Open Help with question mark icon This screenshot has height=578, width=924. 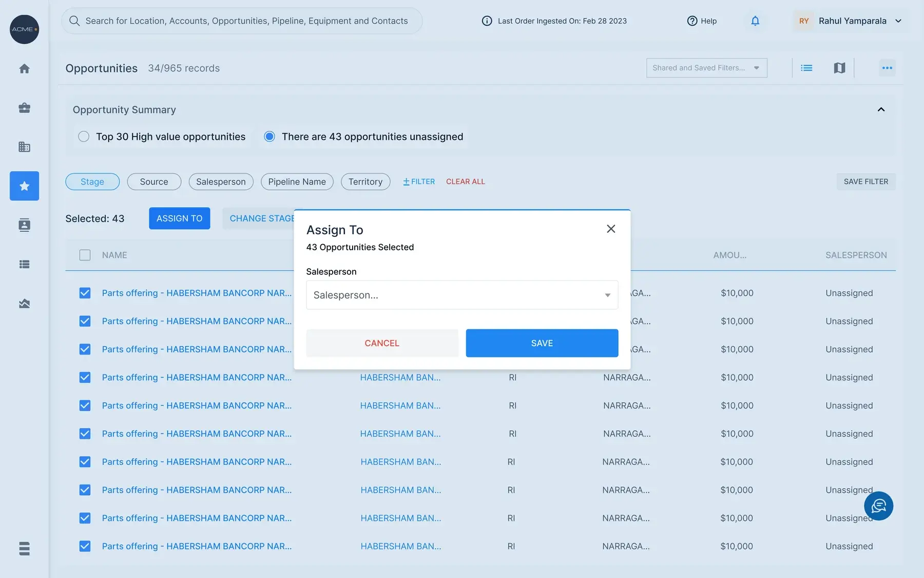pyautogui.click(x=702, y=21)
